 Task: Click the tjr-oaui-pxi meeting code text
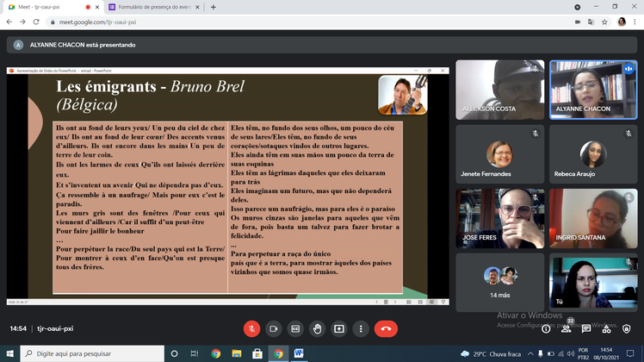click(x=55, y=328)
